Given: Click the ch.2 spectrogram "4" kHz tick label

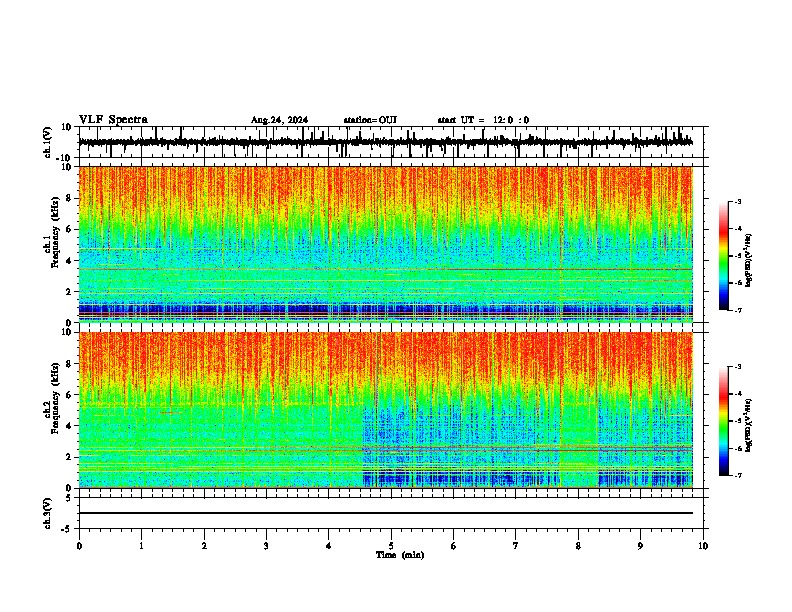Looking at the screenshot, I should (x=69, y=426).
